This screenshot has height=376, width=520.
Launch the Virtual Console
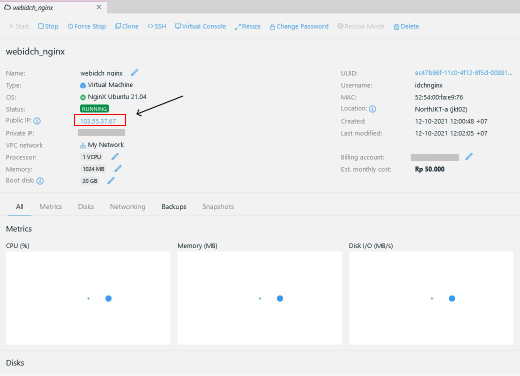click(200, 26)
